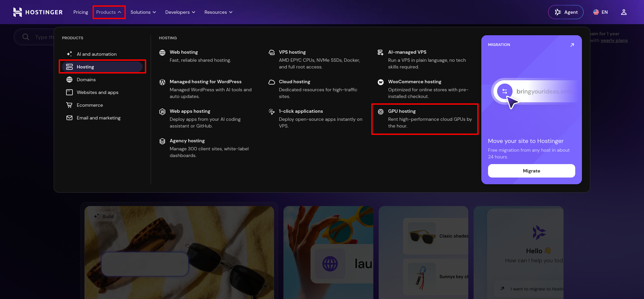
Task: Click the search magnifier icon
Action: (26, 37)
